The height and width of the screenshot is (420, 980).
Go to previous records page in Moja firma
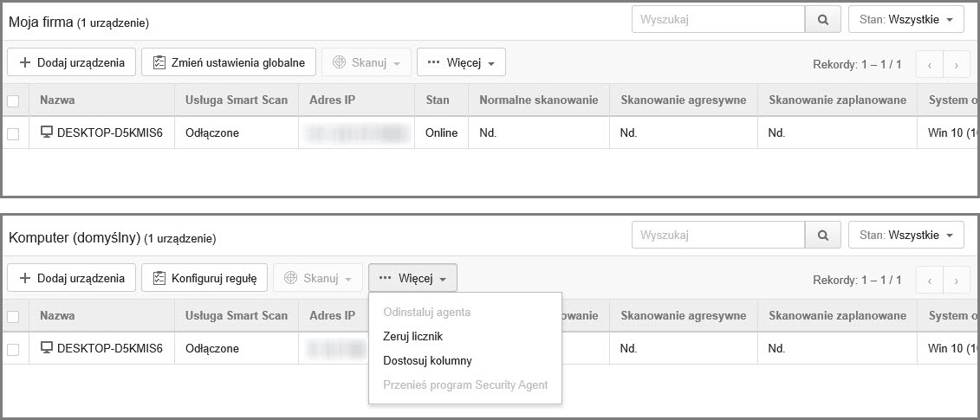click(930, 64)
